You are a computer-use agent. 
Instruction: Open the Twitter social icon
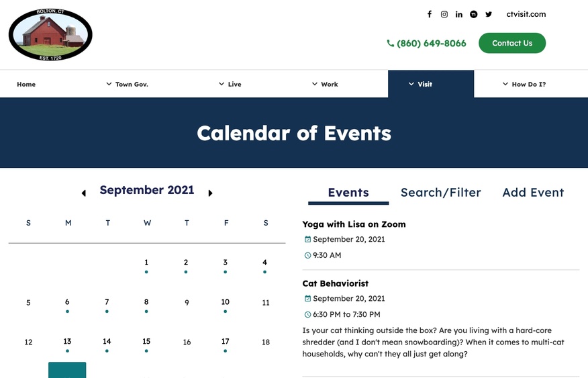click(x=488, y=14)
